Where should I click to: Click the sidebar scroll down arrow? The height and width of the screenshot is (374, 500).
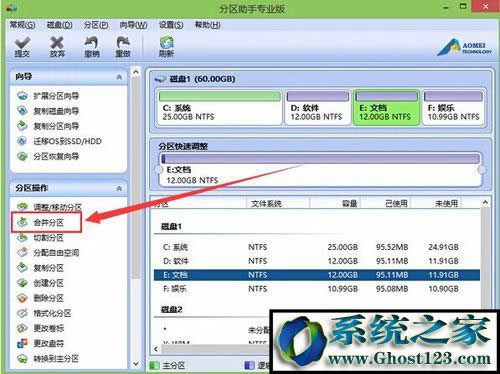[x=136, y=363]
